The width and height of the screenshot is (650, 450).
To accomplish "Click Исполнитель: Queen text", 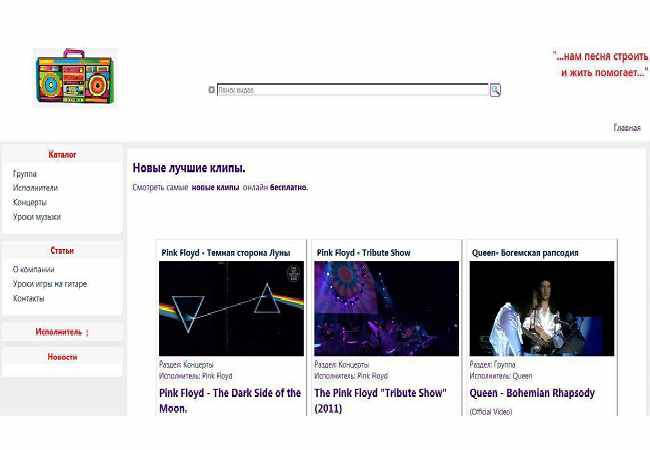I will coord(501,376).
